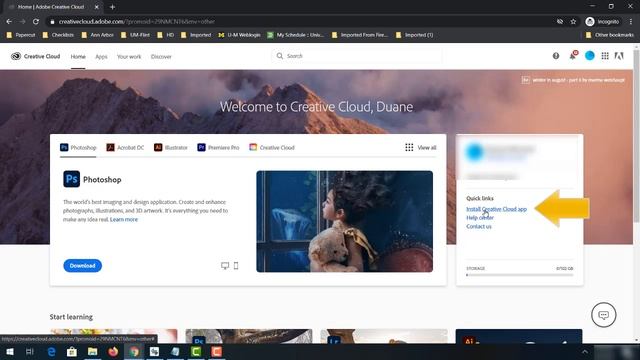This screenshot has width=640, height=360.
Task: Open the Imported From Fire... bookmark folder
Action: point(360,35)
